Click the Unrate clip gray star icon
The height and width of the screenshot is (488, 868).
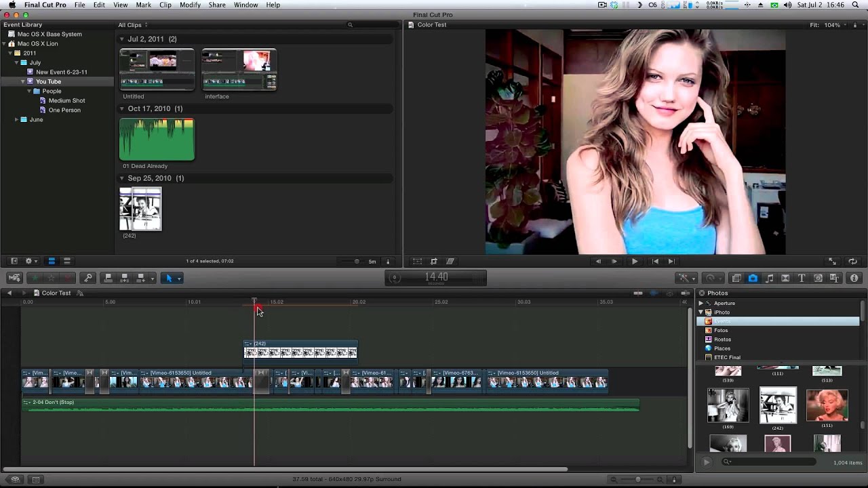[51, 278]
